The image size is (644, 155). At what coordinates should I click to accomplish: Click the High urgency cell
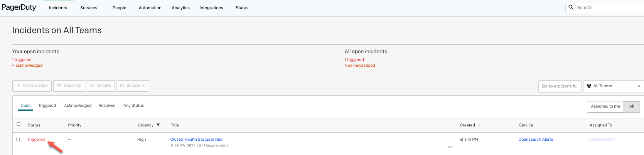click(142, 140)
